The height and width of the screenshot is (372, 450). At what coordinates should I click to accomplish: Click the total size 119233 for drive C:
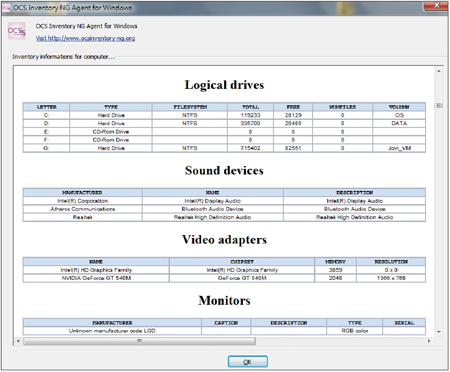pyautogui.click(x=250, y=115)
